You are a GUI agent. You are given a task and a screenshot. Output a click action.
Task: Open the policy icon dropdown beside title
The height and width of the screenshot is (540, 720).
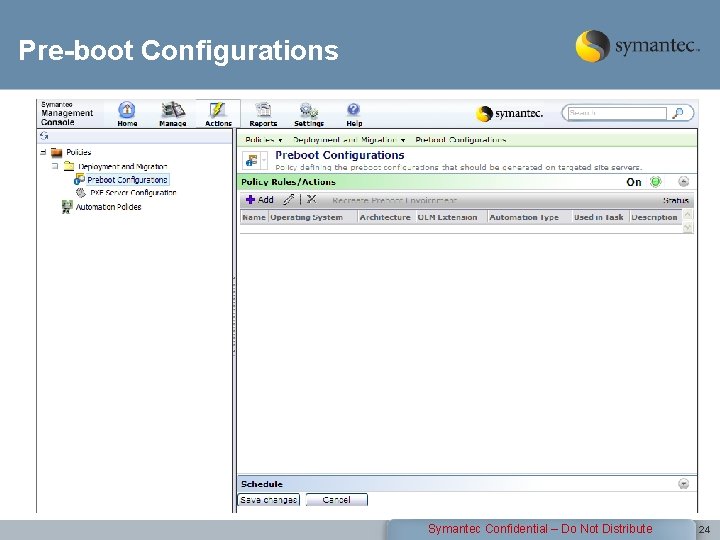pyautogui.click(x=264, y=160)
